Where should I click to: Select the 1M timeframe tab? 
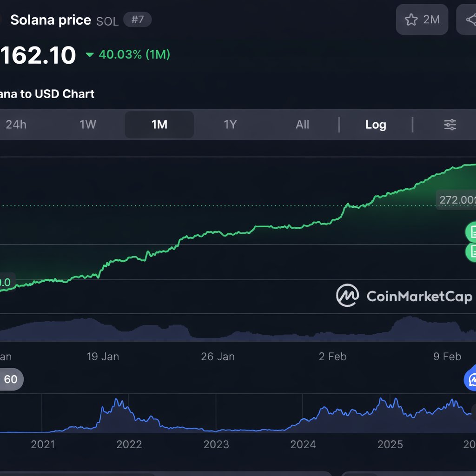[x=159, y=125]
